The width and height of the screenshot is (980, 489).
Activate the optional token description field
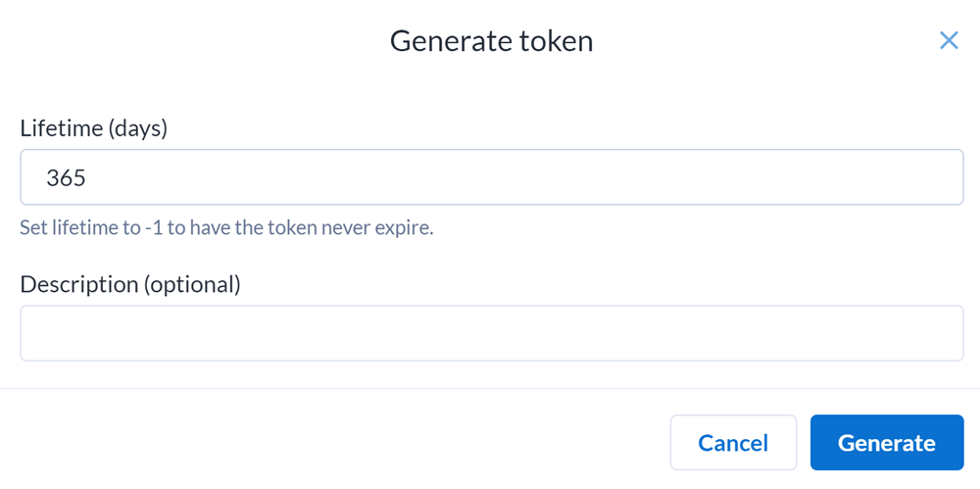491,333
